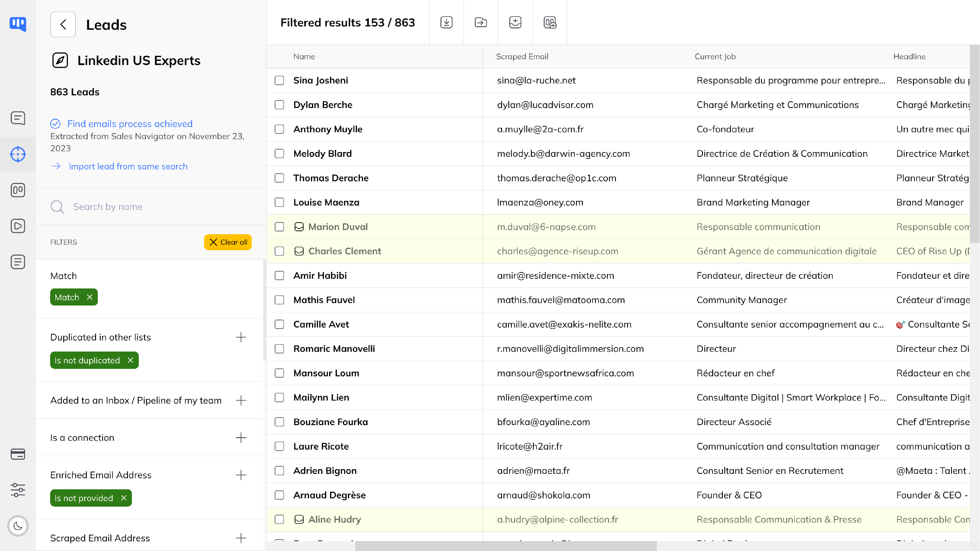Viewport: 980px width, 551px height.
Task: Click the download icon in the results toolbar
Action: tap(446, 22)
